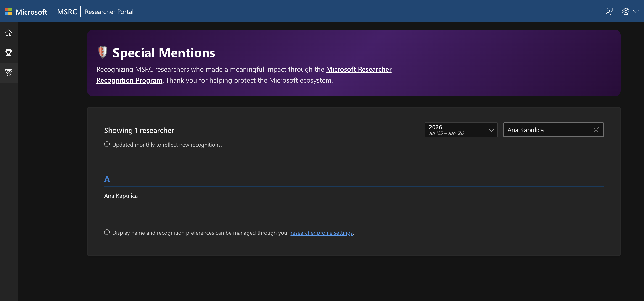644x301 pixels.
Task: Open the settings gear icon
Action: pyautogui.click(x=626, y=11)
